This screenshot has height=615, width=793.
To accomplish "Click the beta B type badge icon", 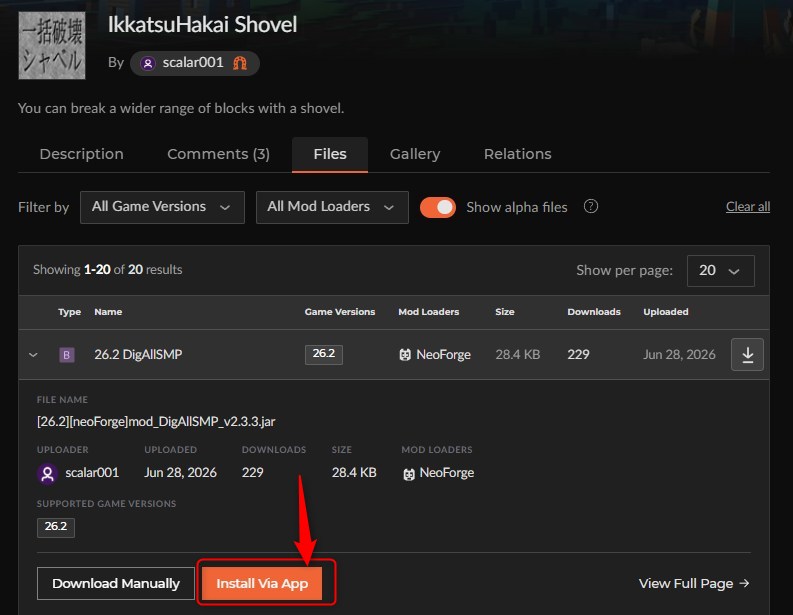I will [x=67, y=355].
